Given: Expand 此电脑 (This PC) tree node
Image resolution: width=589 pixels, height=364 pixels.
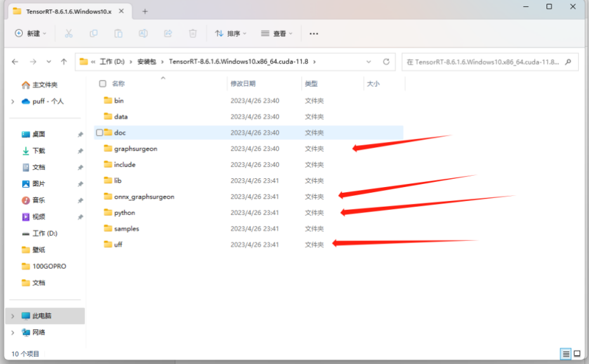Looking at the screenshot, I should [x=13, y=316].
